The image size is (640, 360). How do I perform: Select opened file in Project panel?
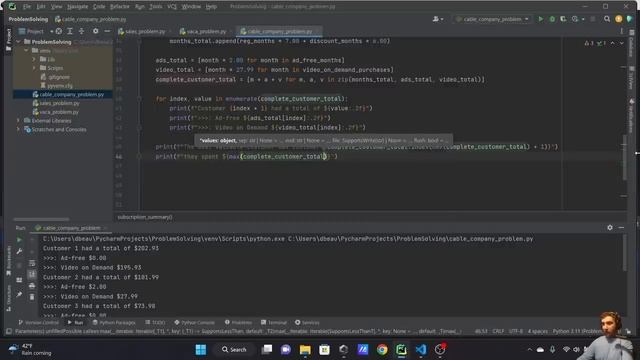coord(59,31)
